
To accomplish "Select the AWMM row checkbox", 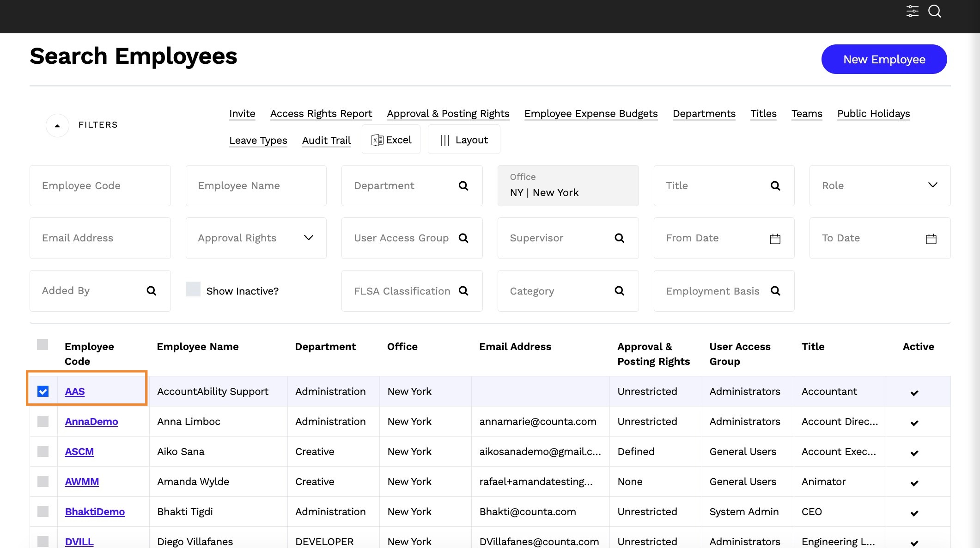I will (43, 481).
